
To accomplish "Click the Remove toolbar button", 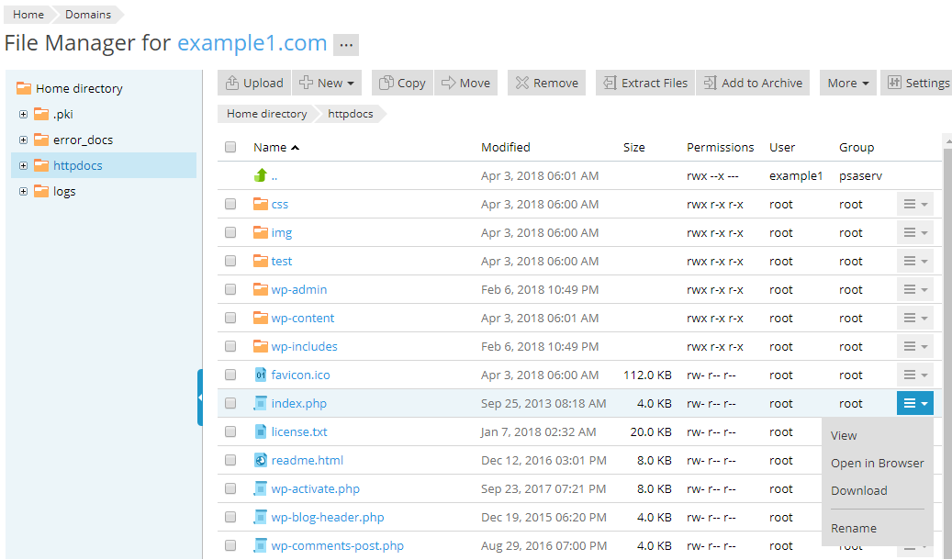I will [x=546, y=83].
